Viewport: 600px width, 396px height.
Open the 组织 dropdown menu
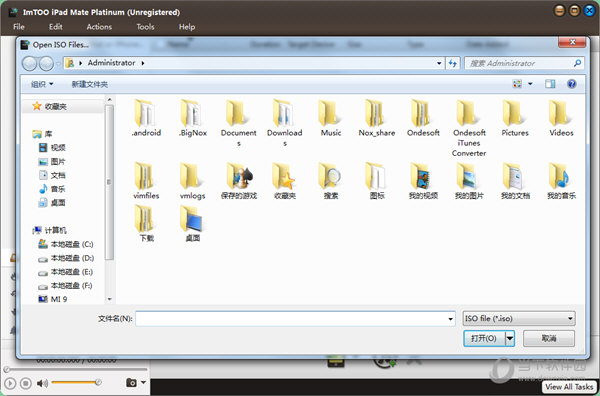pyautogui.click(x=42, y=84)
